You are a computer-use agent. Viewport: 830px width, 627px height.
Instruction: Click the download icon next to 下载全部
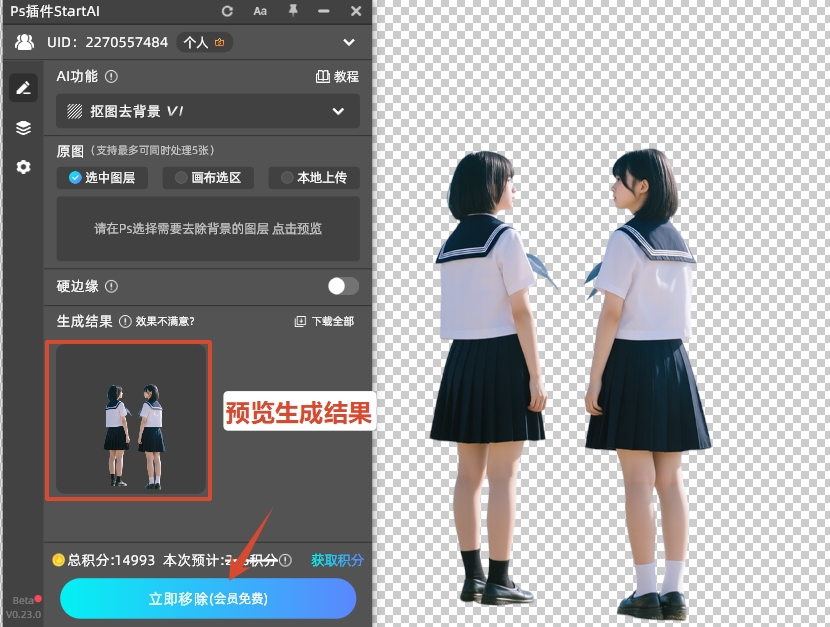(x=300, y=323)
